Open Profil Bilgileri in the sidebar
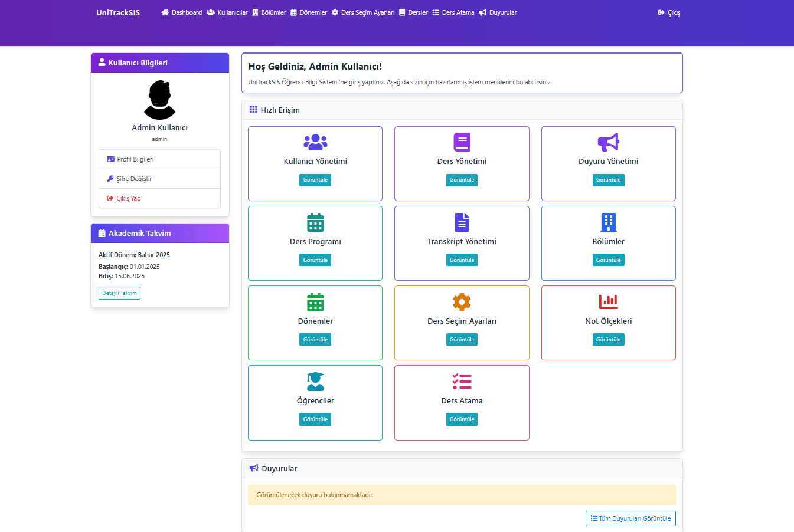 point(135,159)
